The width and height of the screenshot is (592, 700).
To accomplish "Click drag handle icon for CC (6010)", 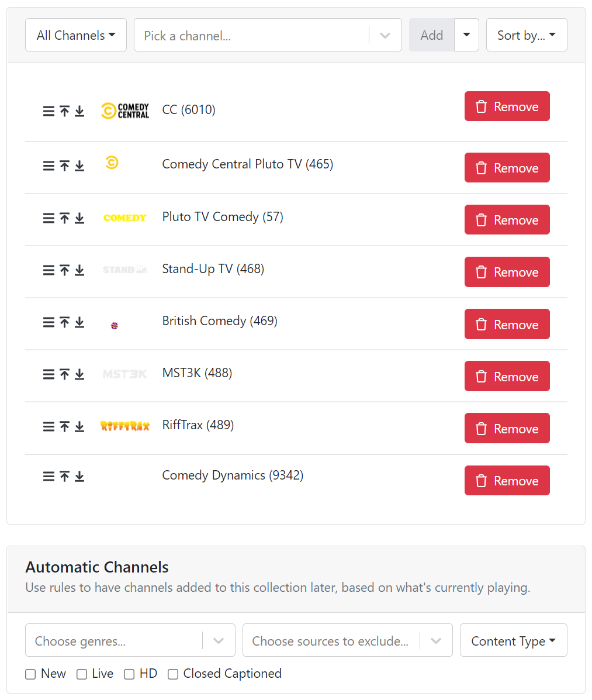I will click(49, 111).
